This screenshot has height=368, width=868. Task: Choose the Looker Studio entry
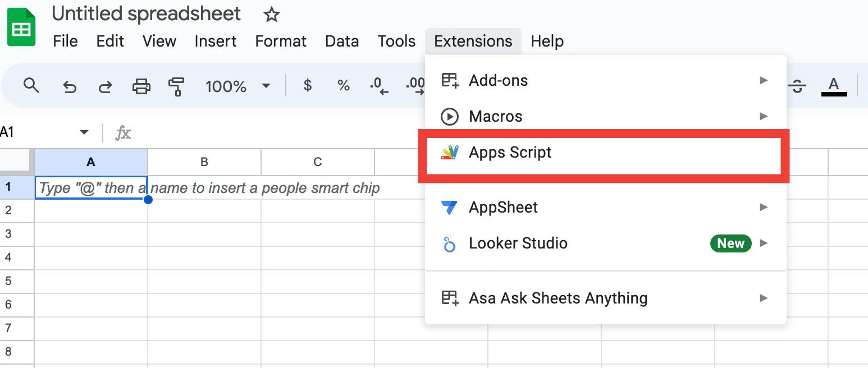click(518, 243)
